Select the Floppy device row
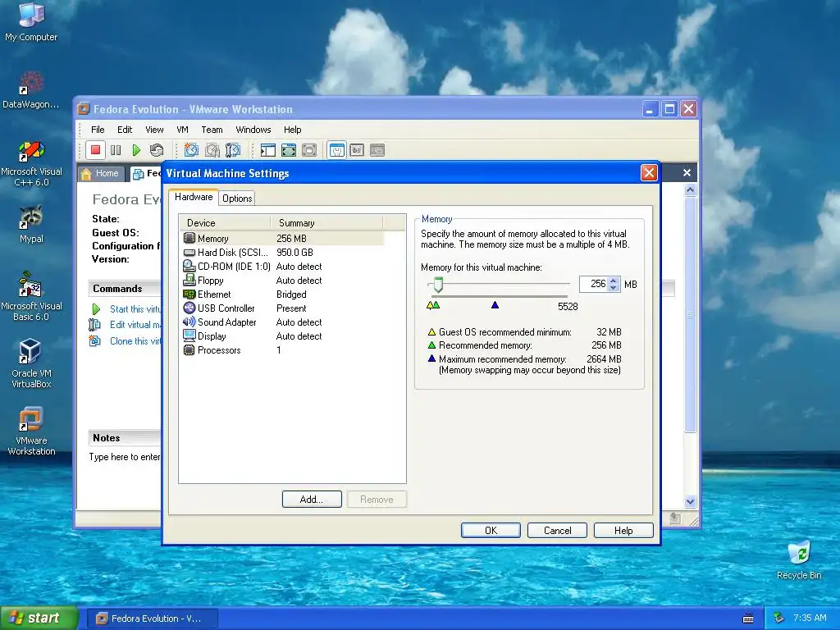The image size is (840, 630). pos(283,281)
